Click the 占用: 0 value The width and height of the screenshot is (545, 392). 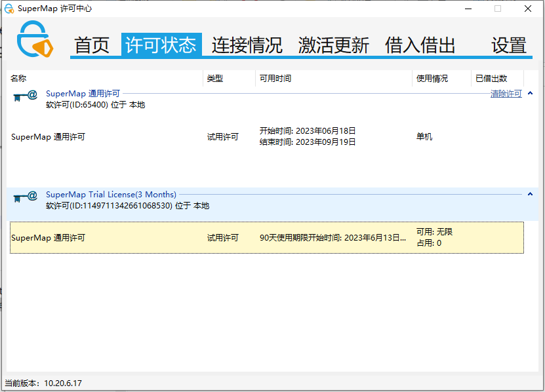pos(429,243)
